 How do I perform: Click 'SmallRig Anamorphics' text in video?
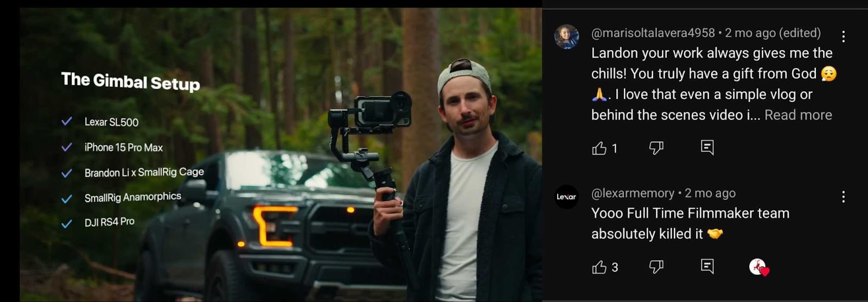click(133, 197)
